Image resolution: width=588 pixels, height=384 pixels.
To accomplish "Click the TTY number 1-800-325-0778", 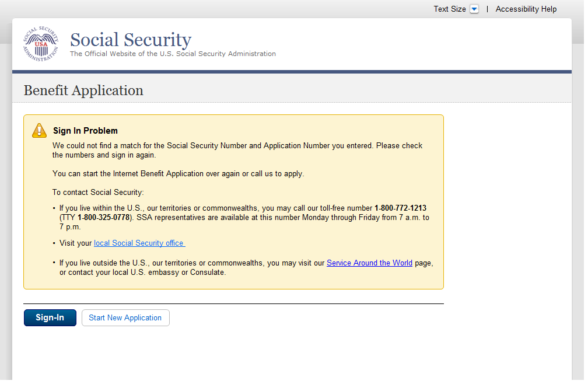I will [x=104, y=218].
